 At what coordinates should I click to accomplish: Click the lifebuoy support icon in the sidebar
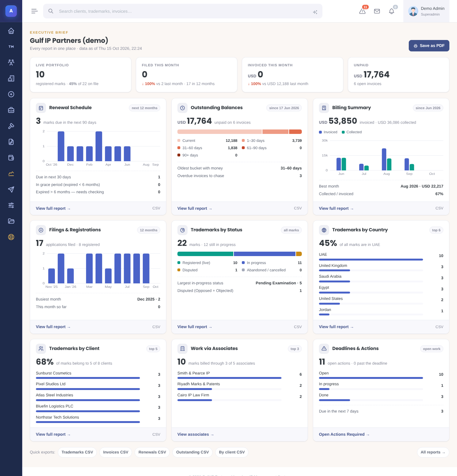coord(11,237)
